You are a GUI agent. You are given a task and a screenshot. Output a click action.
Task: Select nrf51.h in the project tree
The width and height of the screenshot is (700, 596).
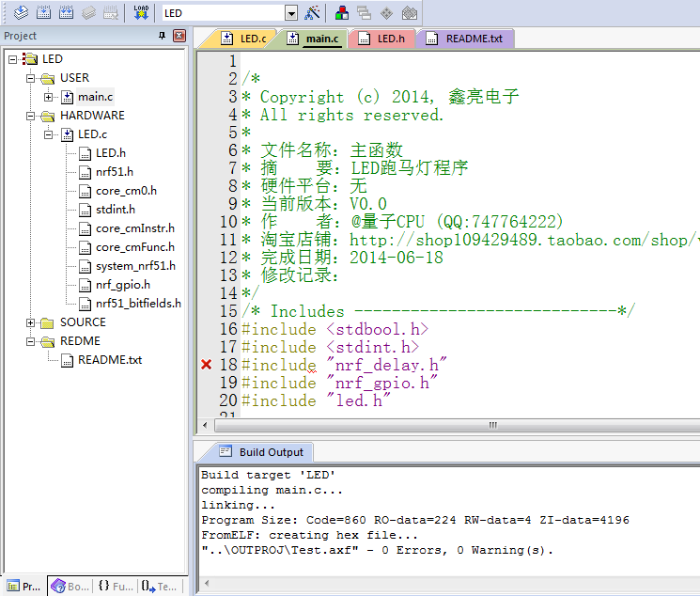[x=115, y=172]
